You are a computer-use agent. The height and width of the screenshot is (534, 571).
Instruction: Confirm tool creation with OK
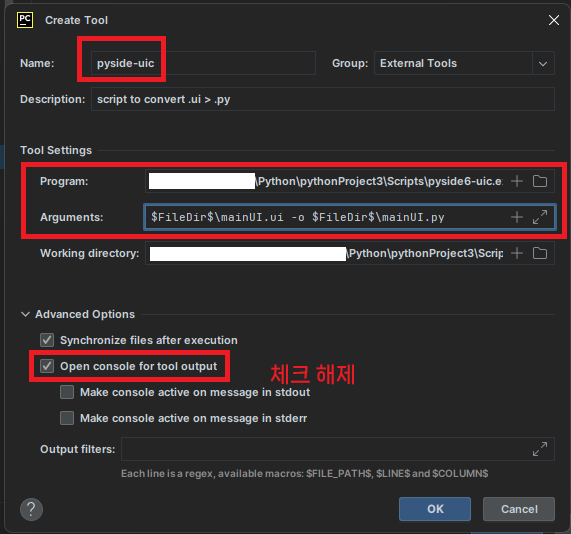coord(435,509)
